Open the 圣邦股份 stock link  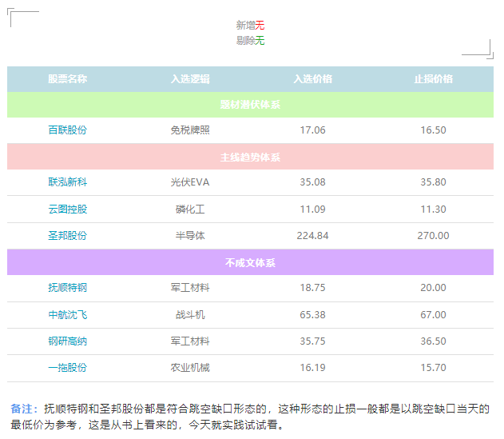coord(68,236)
